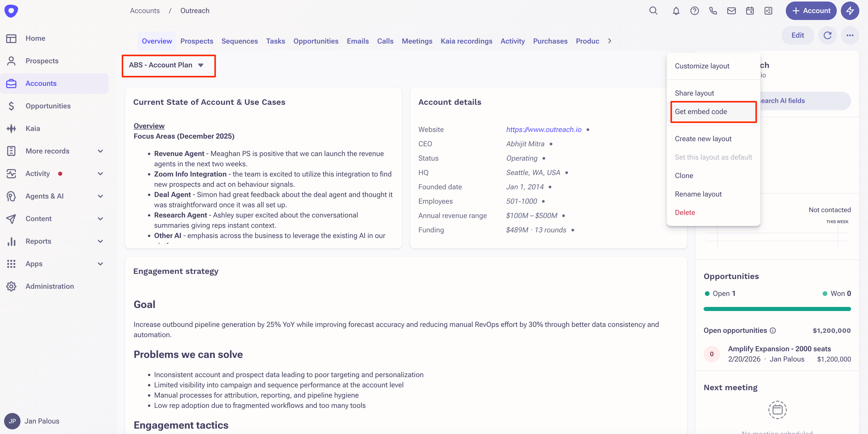Expand the Agents & AI sidebar menu
Image resolution: width=868 pixels, height=434 pixels.
pyautogui.click(x=100, y=196)
